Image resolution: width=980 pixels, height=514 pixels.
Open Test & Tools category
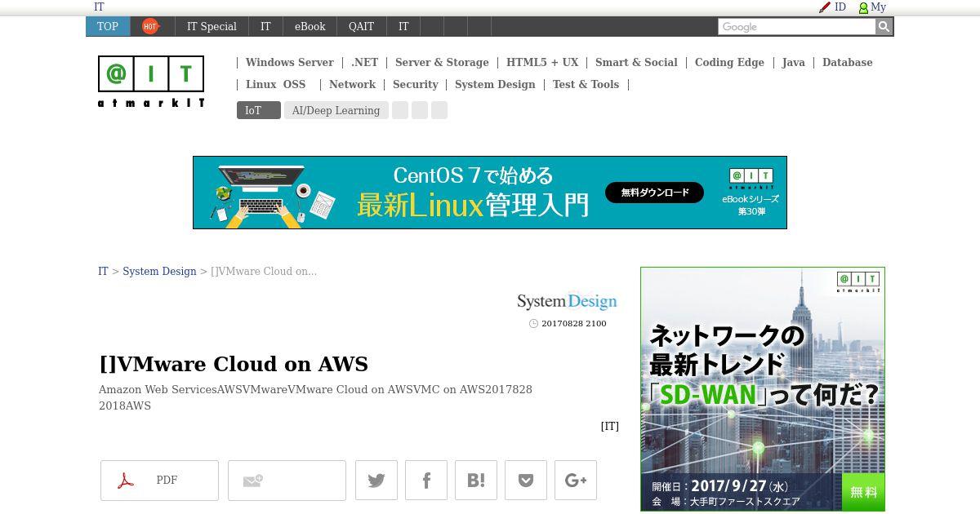pos(586,84)
